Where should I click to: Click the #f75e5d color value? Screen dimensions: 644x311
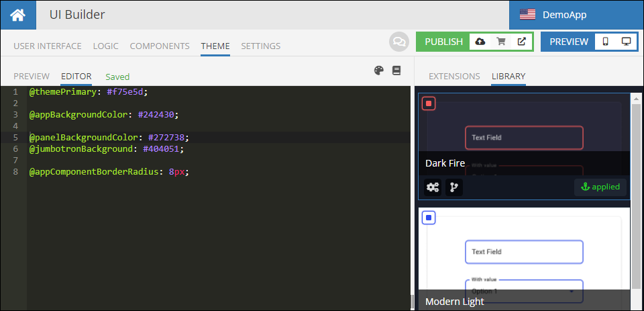125,92
